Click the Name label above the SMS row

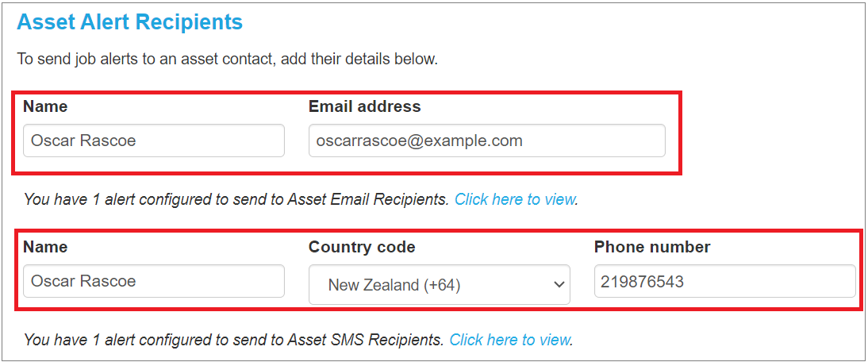(x=45, y=247)
